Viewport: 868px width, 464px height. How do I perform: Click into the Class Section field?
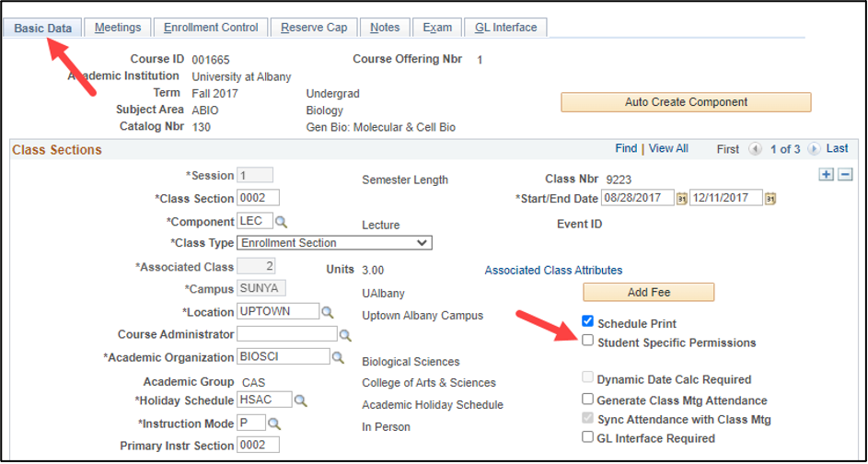click(x=258, y=198)
